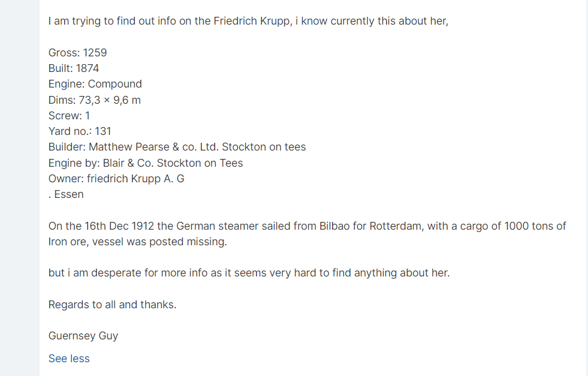Click the opening sentence about Friedrich Krupp
The height and width of the screenshot is (376, 588).
click(248, 21)
